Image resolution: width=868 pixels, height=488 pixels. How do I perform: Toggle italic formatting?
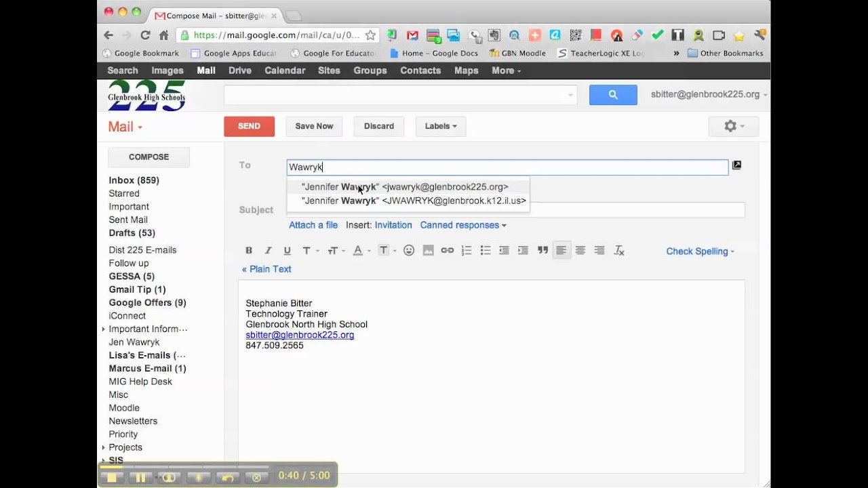pos(268,251)
